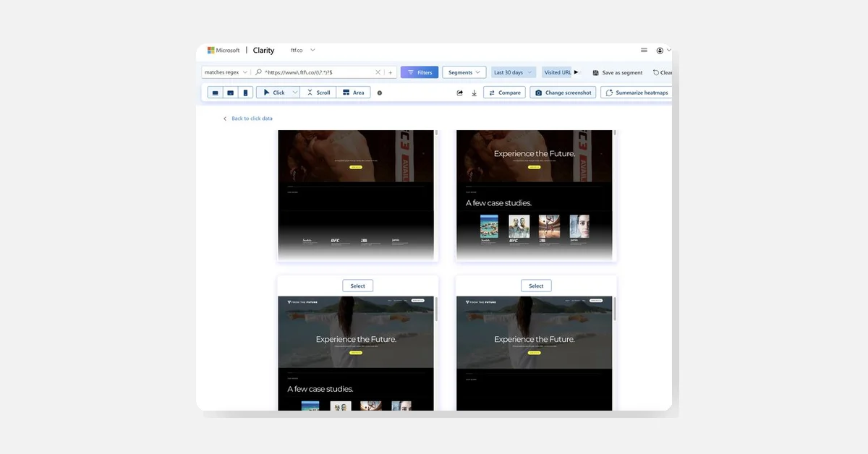
Task: Click the heatmap info icon
Action: [380, 93]
